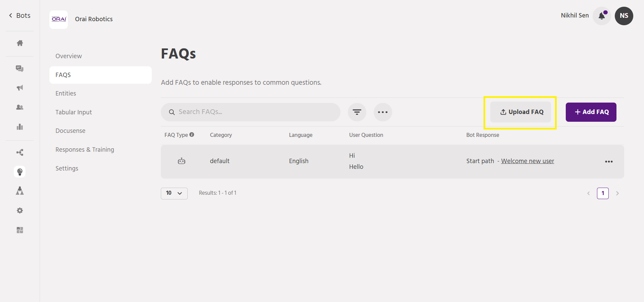Open the home icon in left sidebar

click(20, 43)
